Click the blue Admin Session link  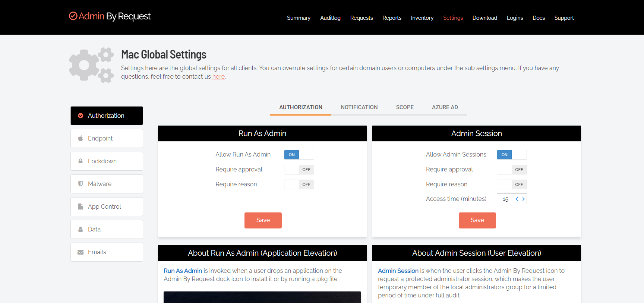[x=398, y=271]
